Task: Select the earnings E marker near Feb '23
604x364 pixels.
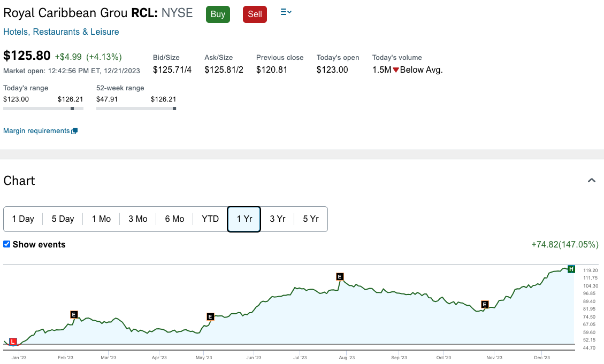Action: pyautogui.click(x=73, y=314)
